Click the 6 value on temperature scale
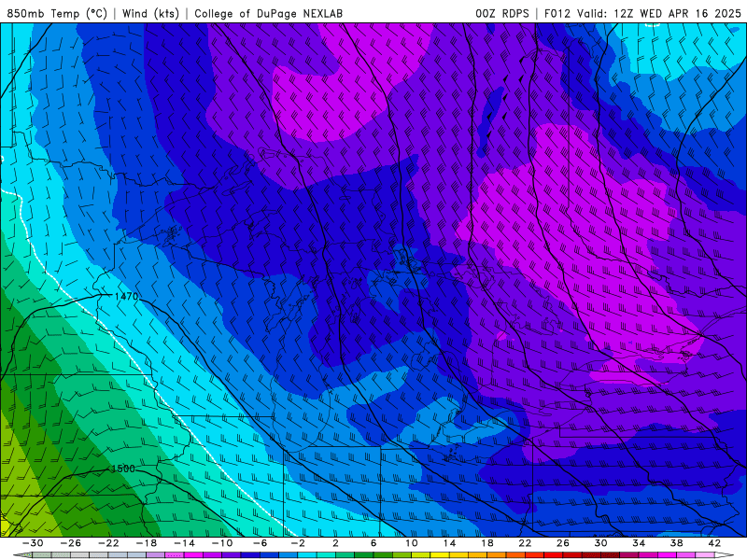 tap(373, 543)
